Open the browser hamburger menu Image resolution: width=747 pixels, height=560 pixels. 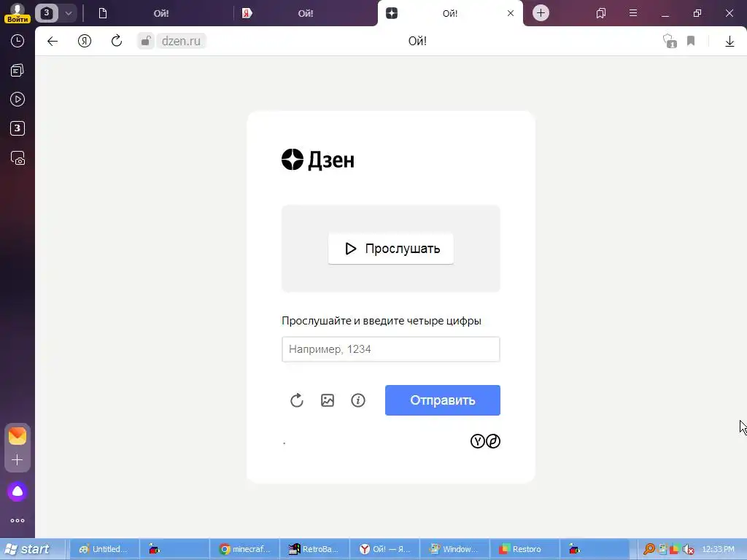click(633, 13)
